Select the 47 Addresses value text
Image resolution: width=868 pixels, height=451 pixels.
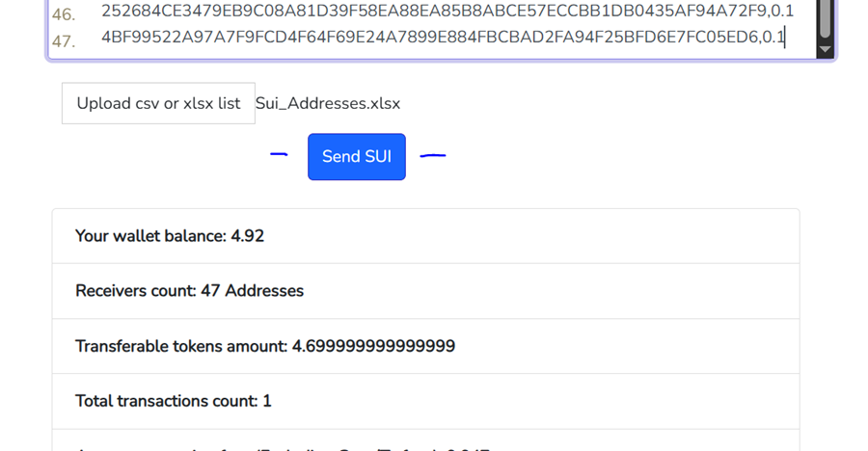tap(252, 291)
